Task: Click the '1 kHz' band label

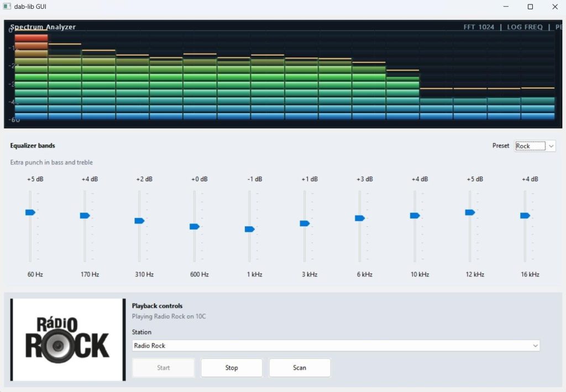Action: [254, 274]
